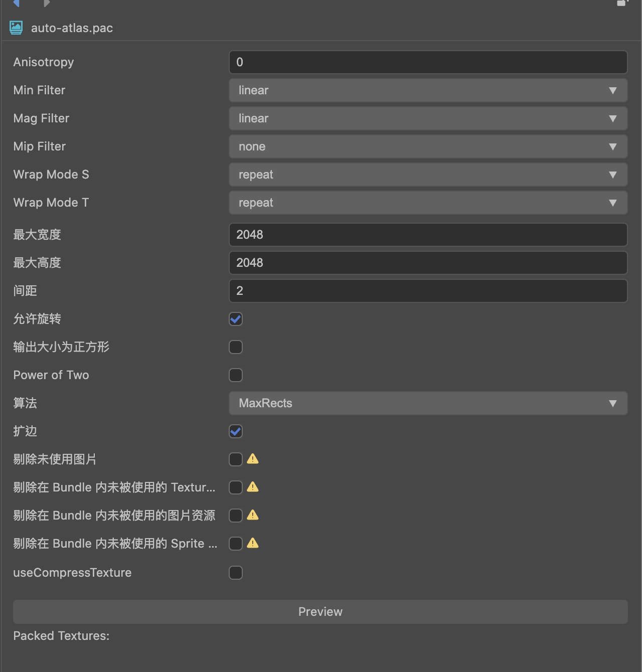Open the Min Filter dropdown
The width and height of the screenshot is (642, 672).
428,90
